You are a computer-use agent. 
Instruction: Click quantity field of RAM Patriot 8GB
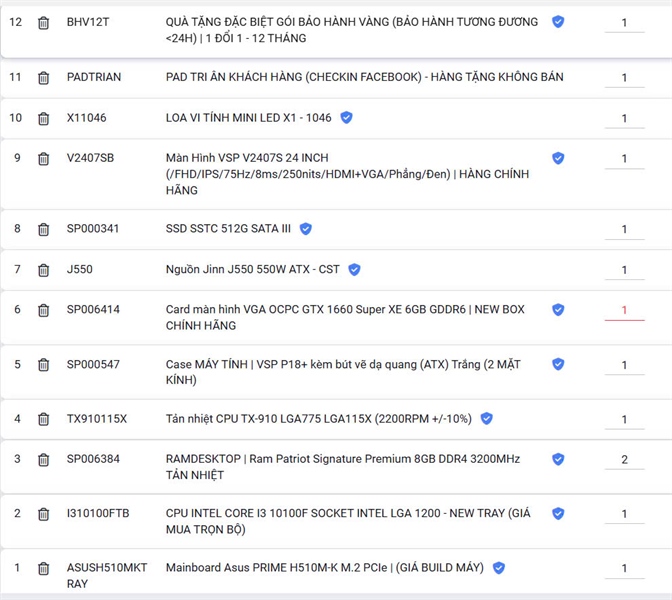coord(624,460)
